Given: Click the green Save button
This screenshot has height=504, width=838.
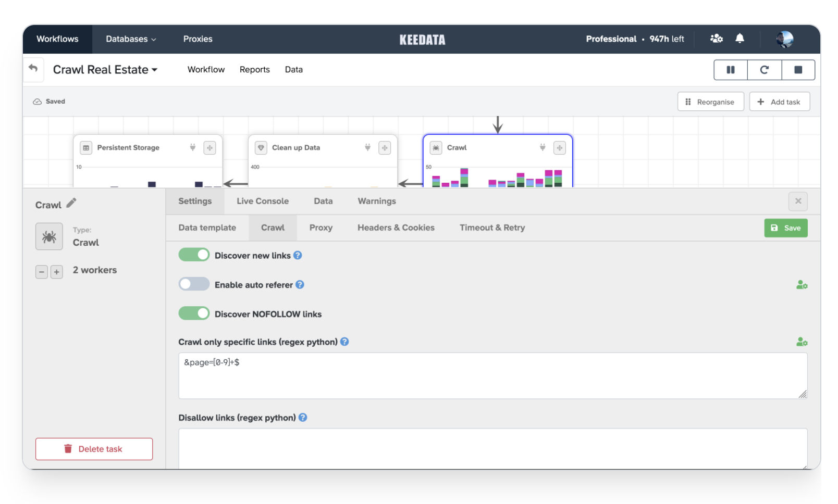Looking at the screenshot, I should tap(785, 228).
